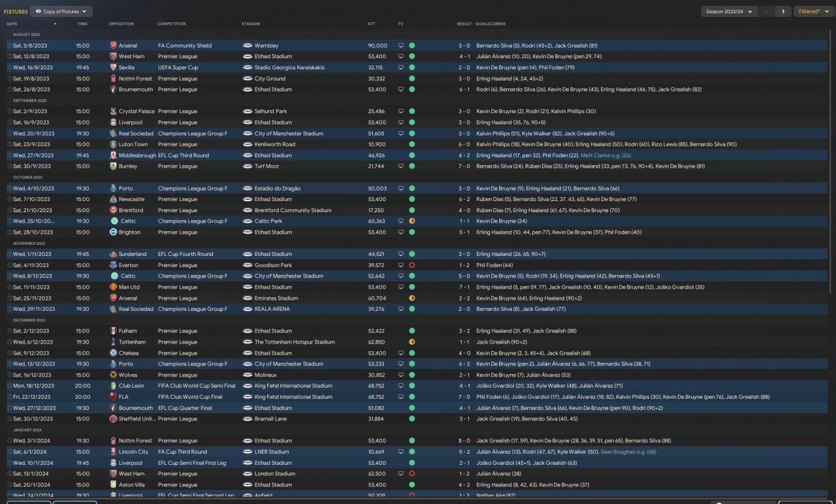Tick the selection circle for Sat, 16/9/2023
836x504 pixels.
coord(10,122)
